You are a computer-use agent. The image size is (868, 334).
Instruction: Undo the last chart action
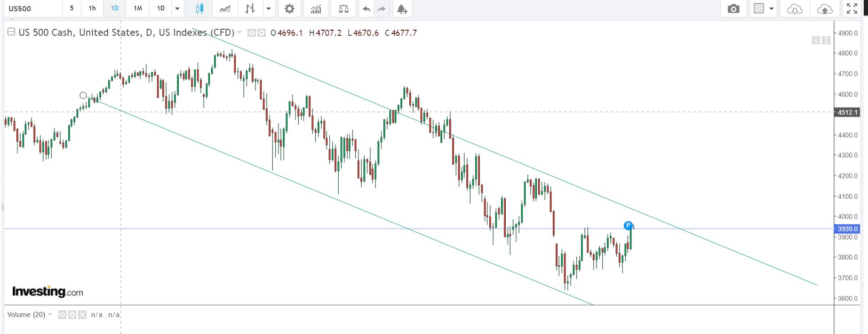(366, 8)
